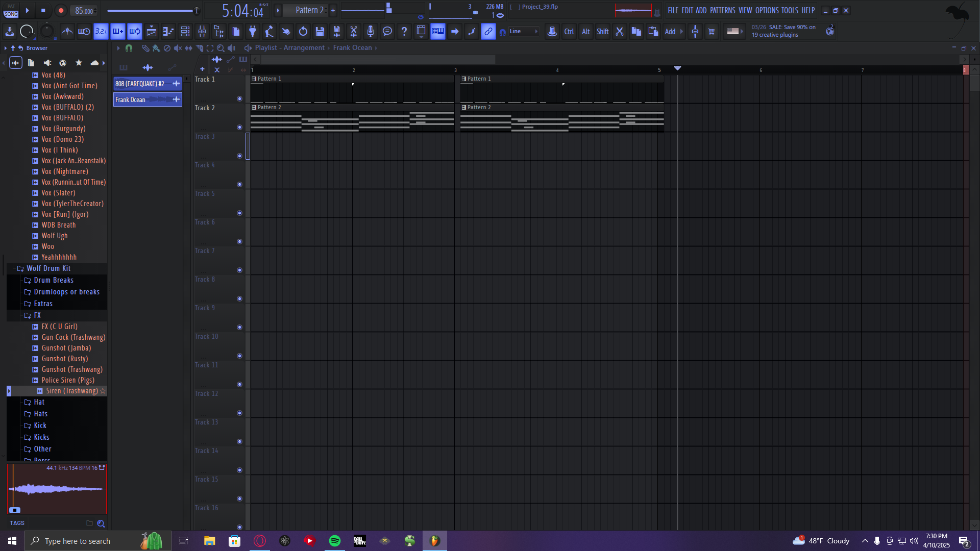Viewport: 980px width, 551px height.
Task: Click the microphone recording icon
Action: tap(371, 32)
